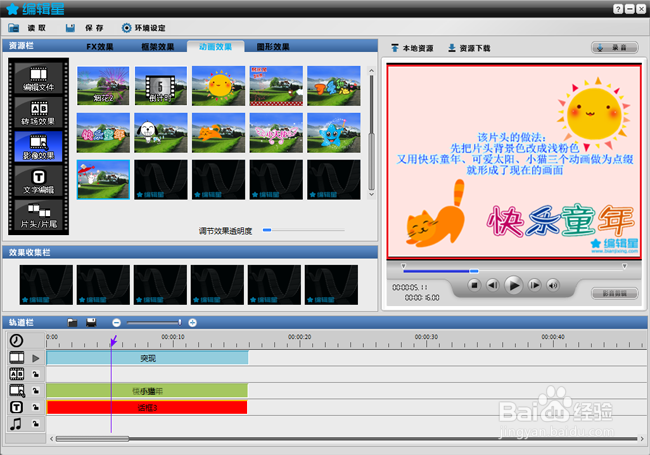650x455 pixels.
Task: Click the timeline clock icon
Action: pos(16,340)
